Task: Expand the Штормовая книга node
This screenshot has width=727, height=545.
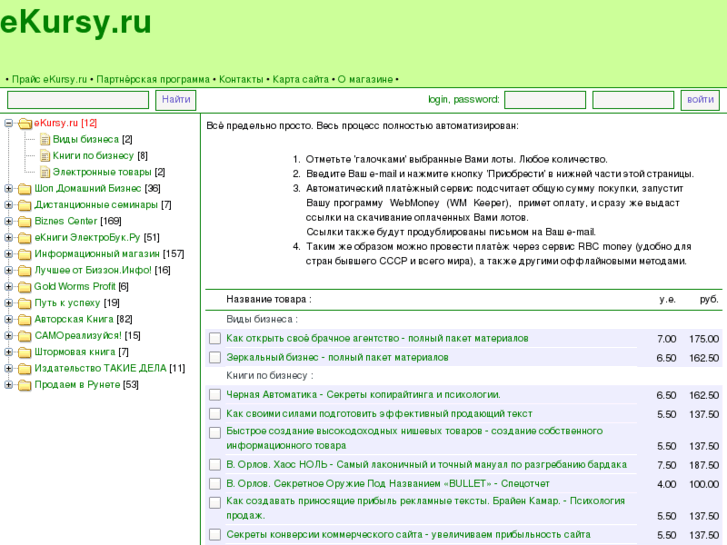Action: [x=8, y=352]
